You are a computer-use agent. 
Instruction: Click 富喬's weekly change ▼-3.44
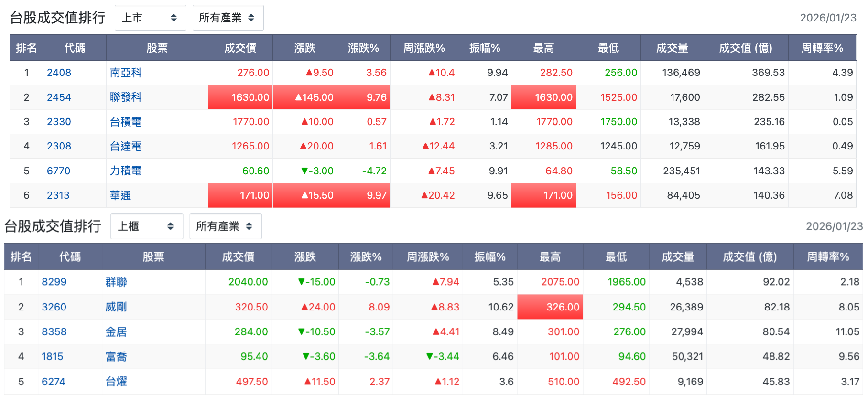click(443, 357)
